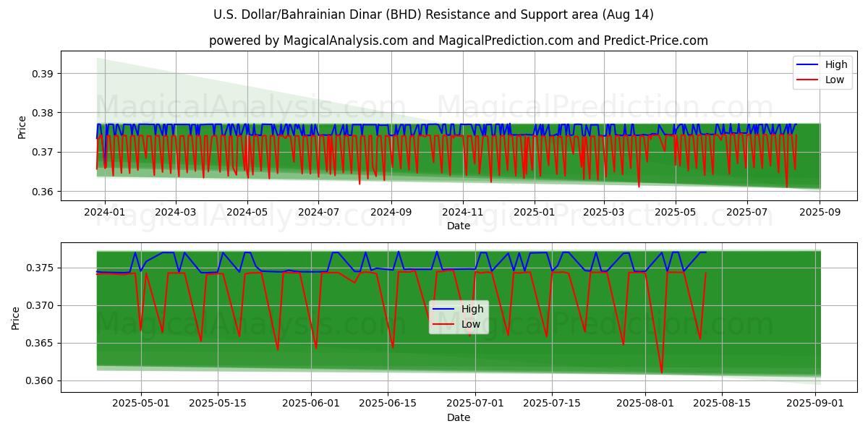
Task: Click the chart title mentioning Bahrainian Dinar
Action: click(x=433, y=14)
